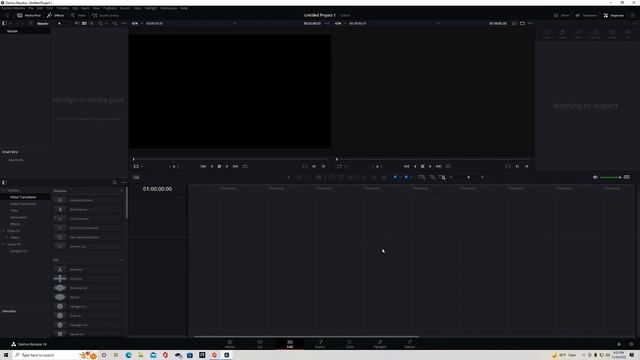Viewport: 640px width, 360px height.
Task: Click the Overwrite Clip tool
Action: (341, 177)
